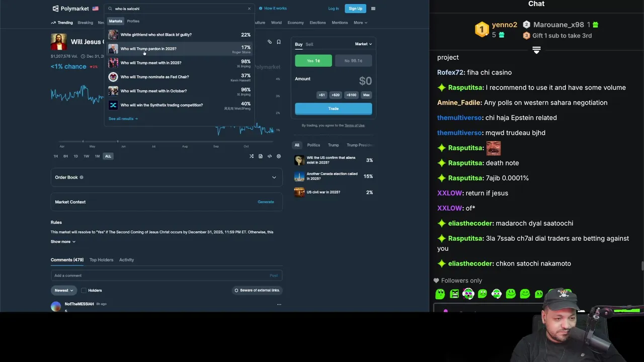Image resolution: width=644 pixels, height=362 pixels.
Task: Open the hamburger menu icon
Action: click(373, 9)
